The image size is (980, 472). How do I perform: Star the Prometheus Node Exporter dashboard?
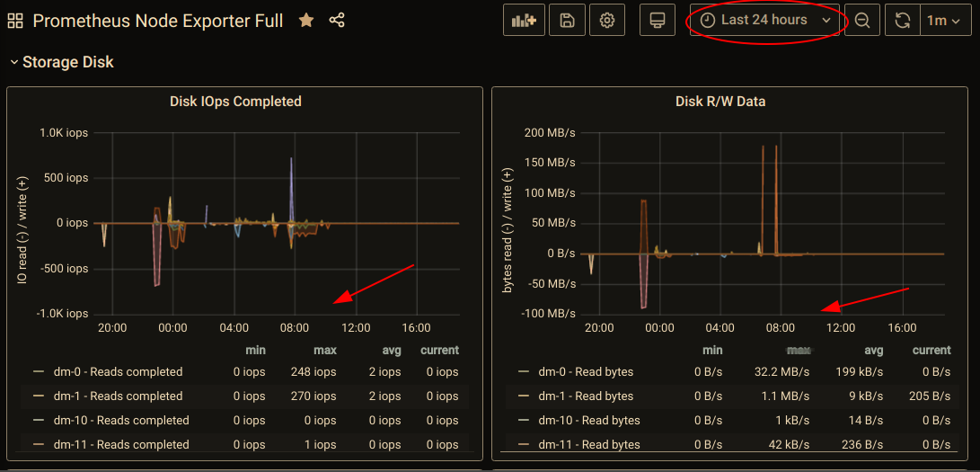point(306,21)
